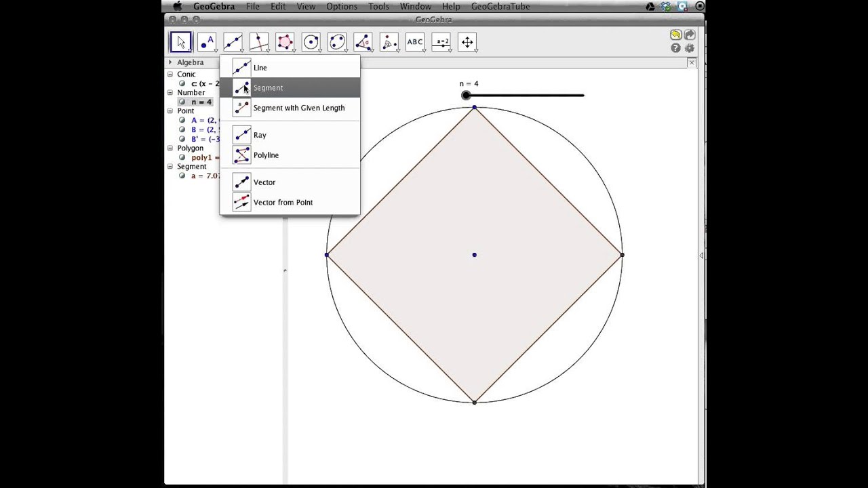The height and width of the screenshot is (488, 868).
Task: Open the View menu
Action: [x=306, y=6]
